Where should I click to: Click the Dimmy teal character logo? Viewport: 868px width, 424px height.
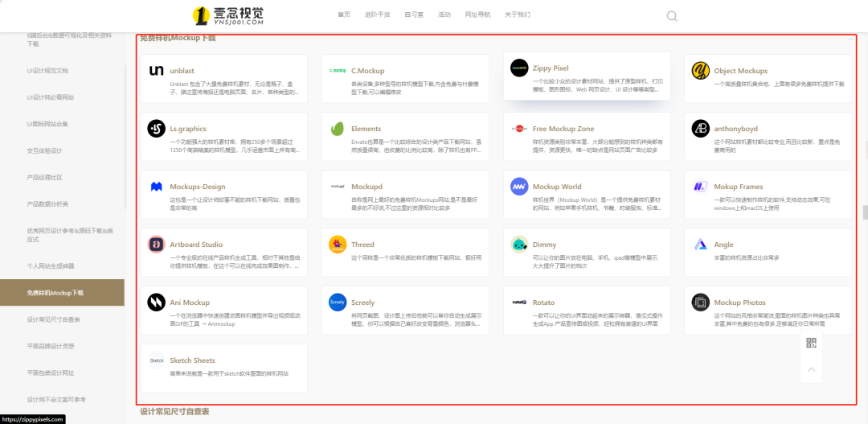pyautogui.click(x=519, y=245)
